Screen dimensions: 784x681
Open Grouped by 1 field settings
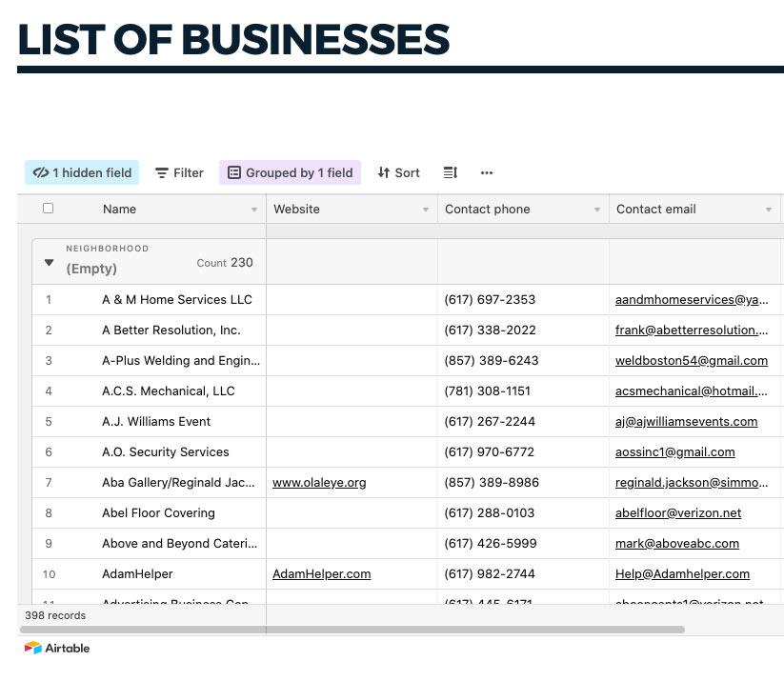[x=290, y=172]
